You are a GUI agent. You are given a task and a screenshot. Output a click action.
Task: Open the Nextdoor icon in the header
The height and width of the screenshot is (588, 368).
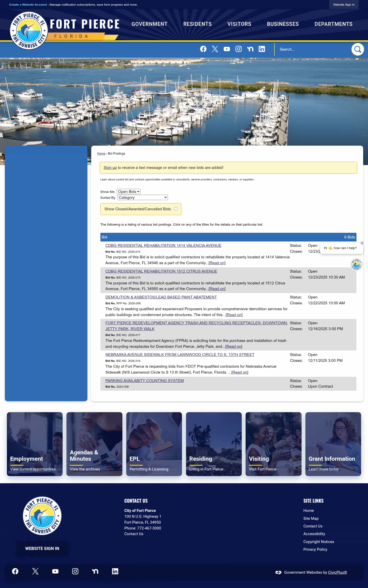pos(250,49)
